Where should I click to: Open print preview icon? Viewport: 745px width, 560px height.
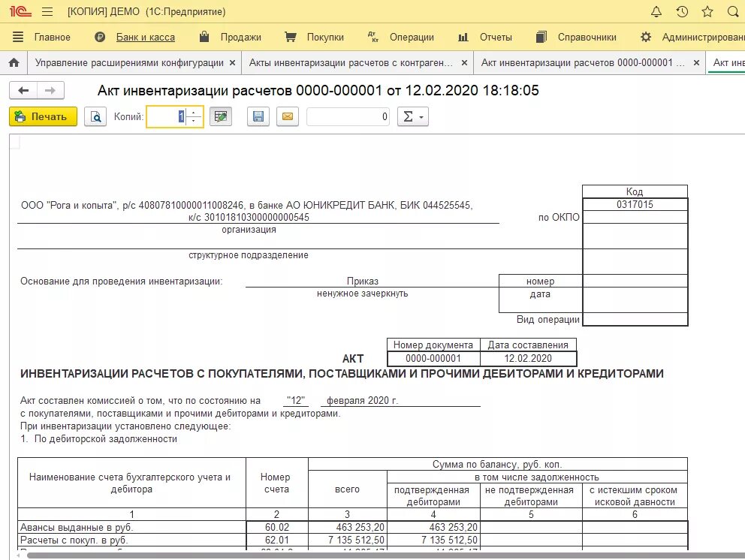pyautogui.click(x=95, y=116)
